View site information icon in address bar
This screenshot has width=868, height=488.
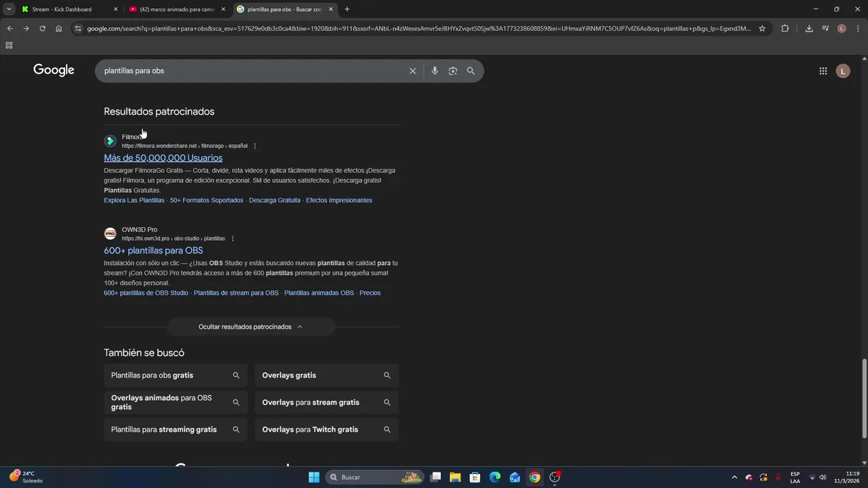[x=78, y=28]
